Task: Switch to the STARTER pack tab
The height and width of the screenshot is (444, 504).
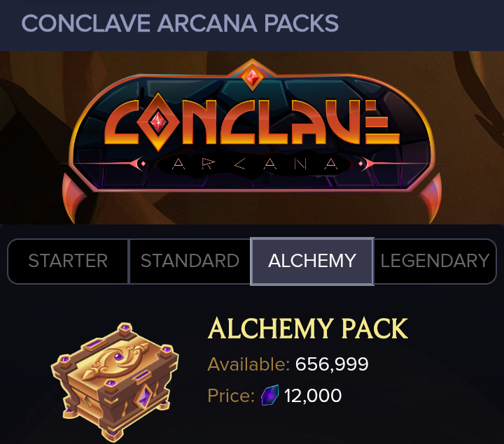Action: click(68, 261)
